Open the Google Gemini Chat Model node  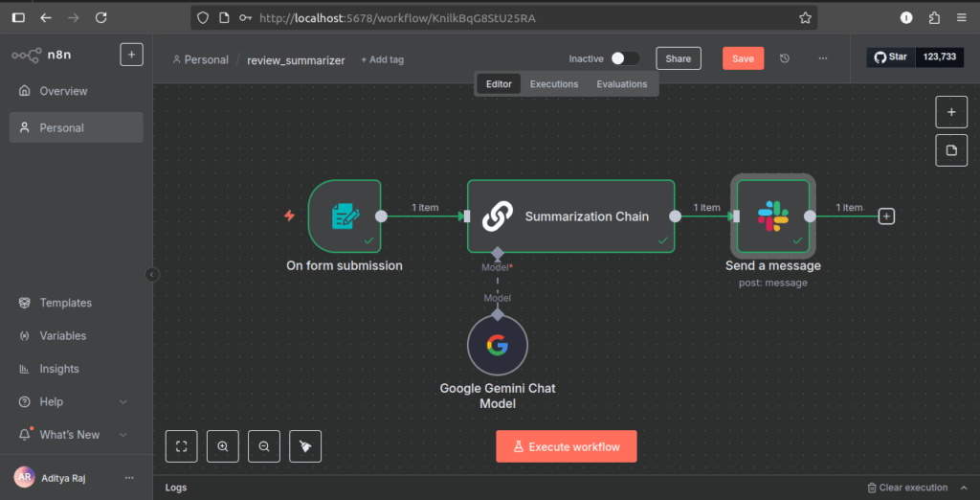497,346
